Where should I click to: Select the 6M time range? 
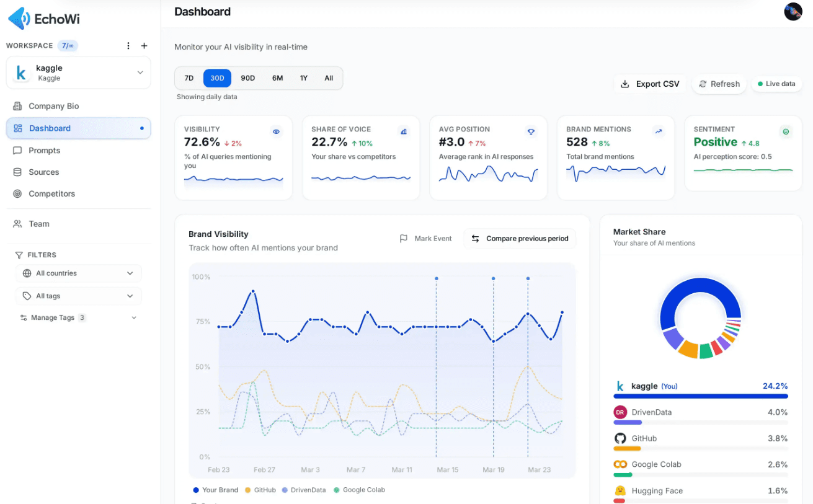tap(277, 78)
